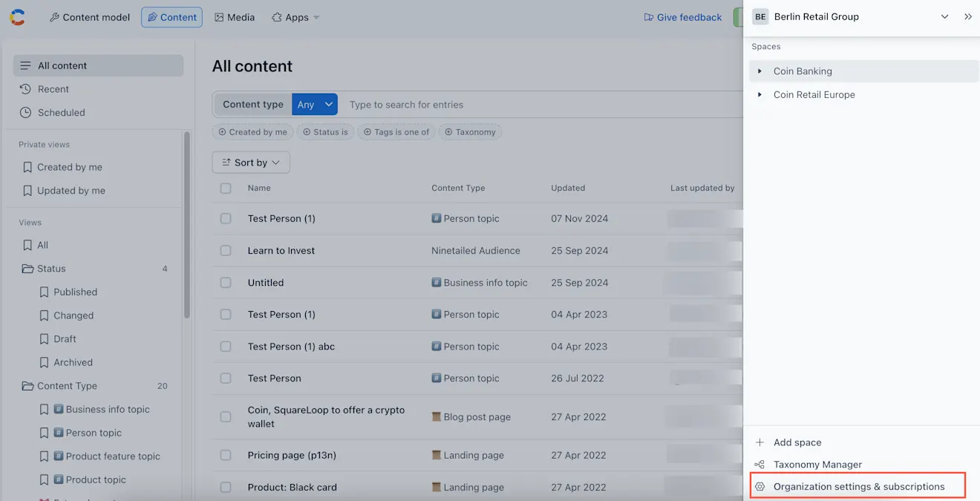Click the bookmark icon beside Published

pyautogui.click(x=44, y=292)
